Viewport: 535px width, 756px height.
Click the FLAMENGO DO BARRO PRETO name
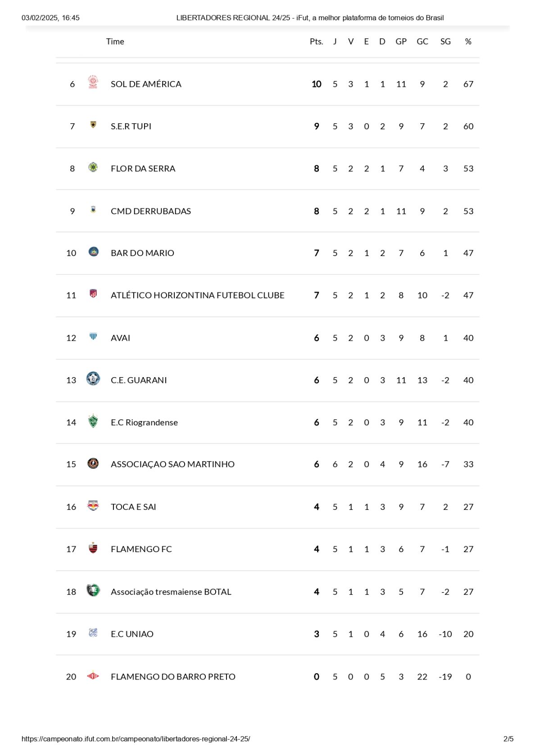point(173,677)
